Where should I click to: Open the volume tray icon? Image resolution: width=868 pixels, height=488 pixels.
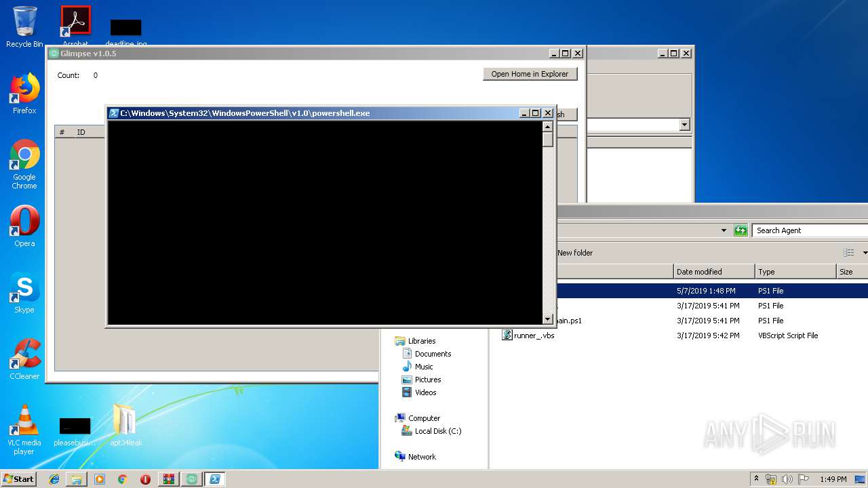coord(787,479)
